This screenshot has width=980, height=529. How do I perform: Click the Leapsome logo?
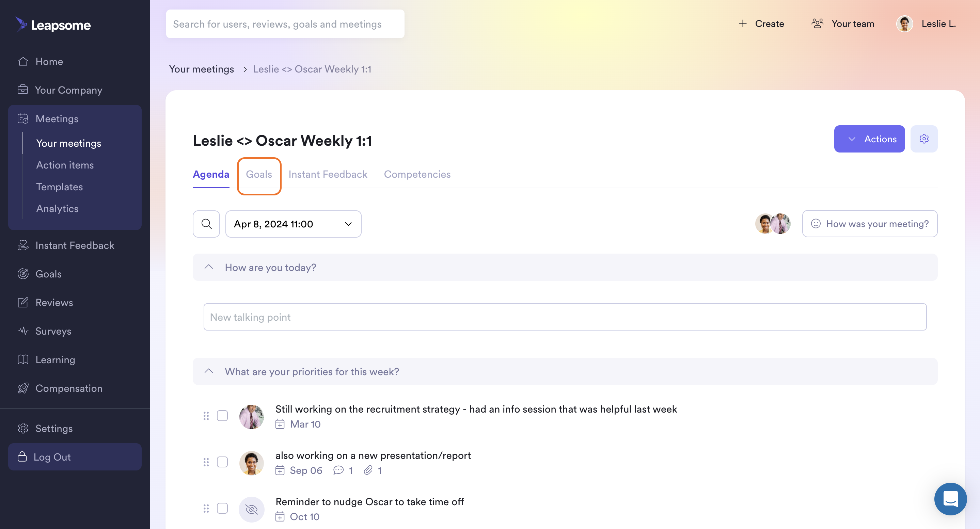tap(53, 25)
